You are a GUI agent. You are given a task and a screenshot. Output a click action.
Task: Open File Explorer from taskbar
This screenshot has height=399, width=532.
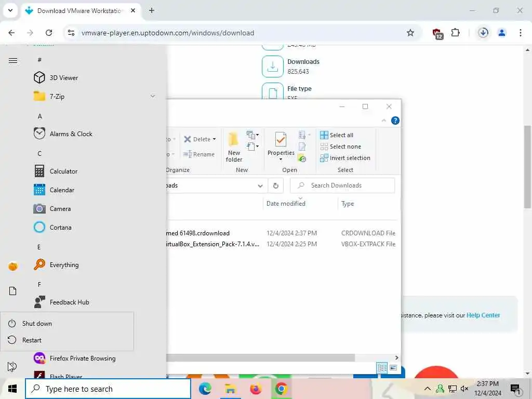[x=230, y=389]
